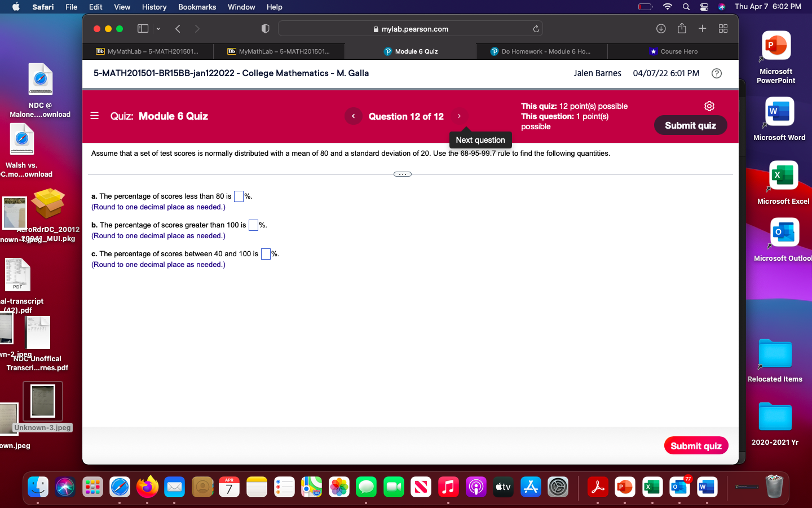Open Messages in the Dock
This screenshot has width=812, height=508.
[366, 487]
